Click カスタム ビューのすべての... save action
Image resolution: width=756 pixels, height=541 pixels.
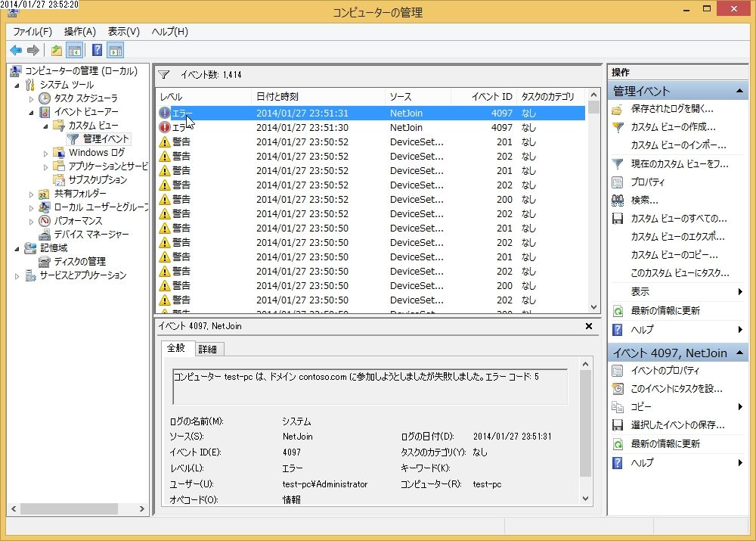[678, 219]
